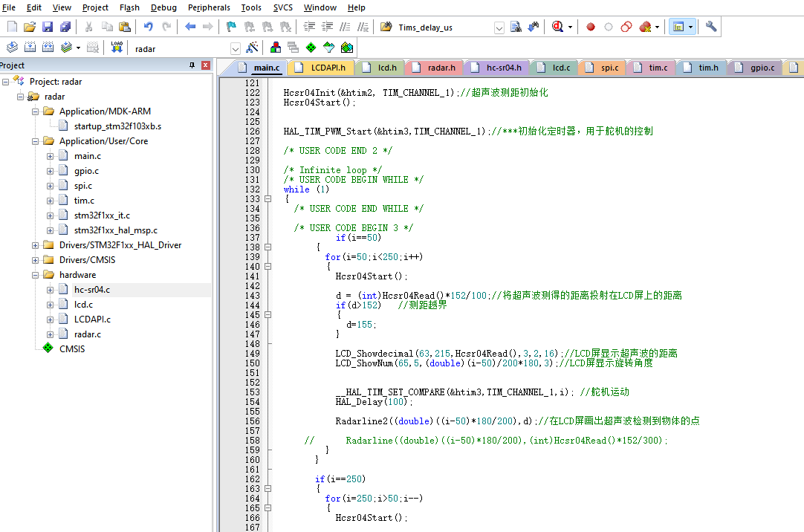Viewport: 804px width, 532px height.
Task: Collapse the code fold at line 140
Action: click(268, 267)
